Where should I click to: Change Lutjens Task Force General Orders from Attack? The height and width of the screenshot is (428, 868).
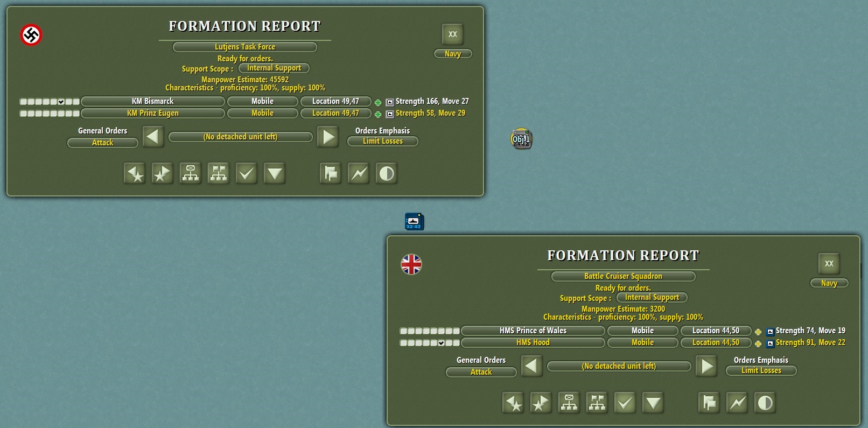pyautogui.click(x=103, y=143)
